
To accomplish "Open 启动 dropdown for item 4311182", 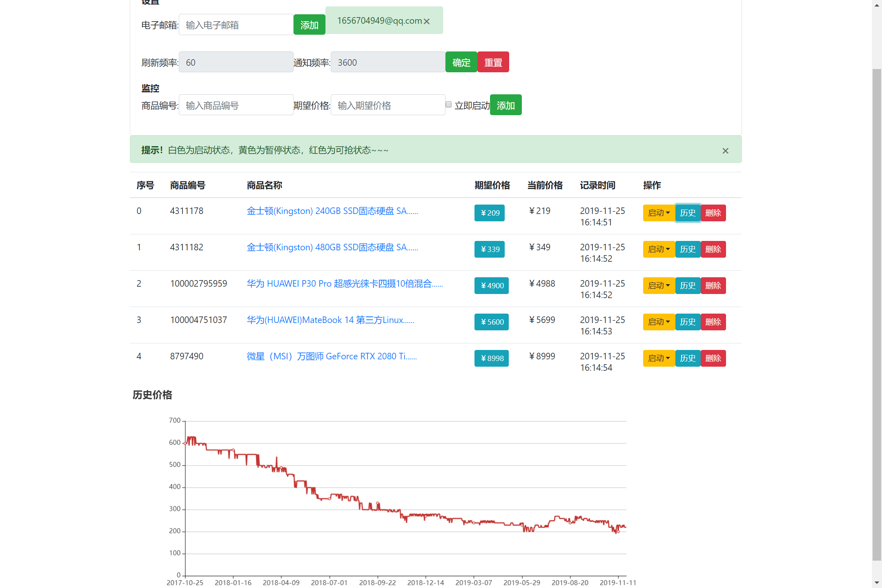I will (x=658, y=249).
